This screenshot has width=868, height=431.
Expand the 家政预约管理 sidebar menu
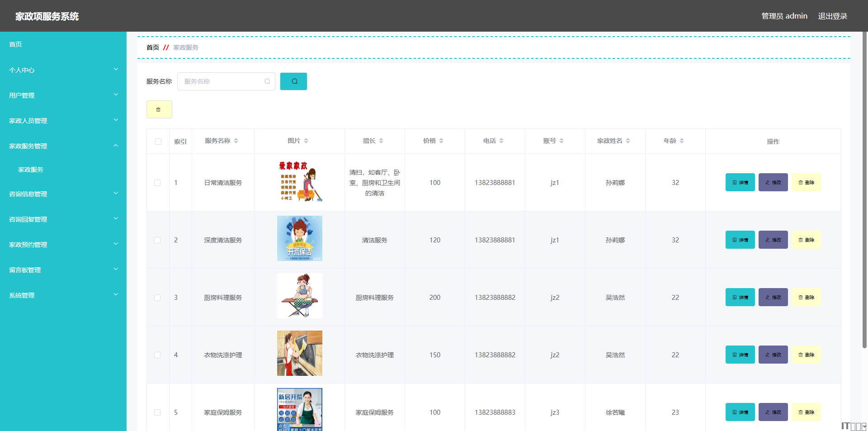click(63, 245)
